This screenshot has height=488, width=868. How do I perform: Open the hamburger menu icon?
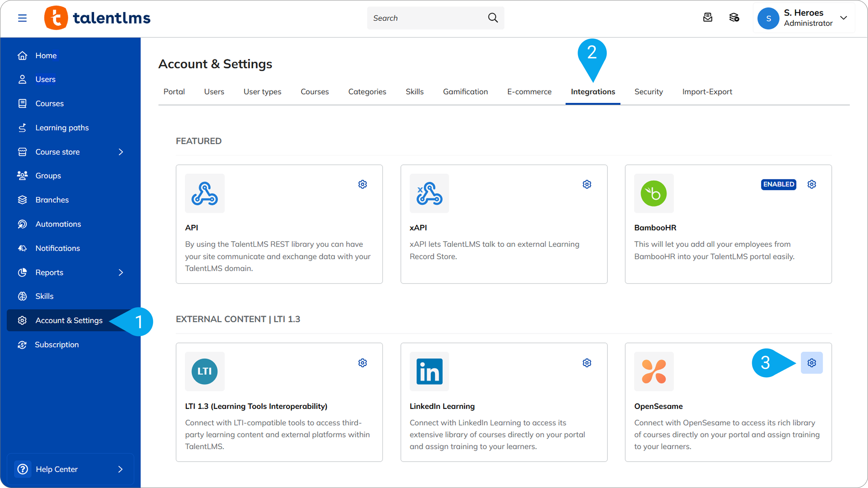pyautogui.click(x=22, y=18)
